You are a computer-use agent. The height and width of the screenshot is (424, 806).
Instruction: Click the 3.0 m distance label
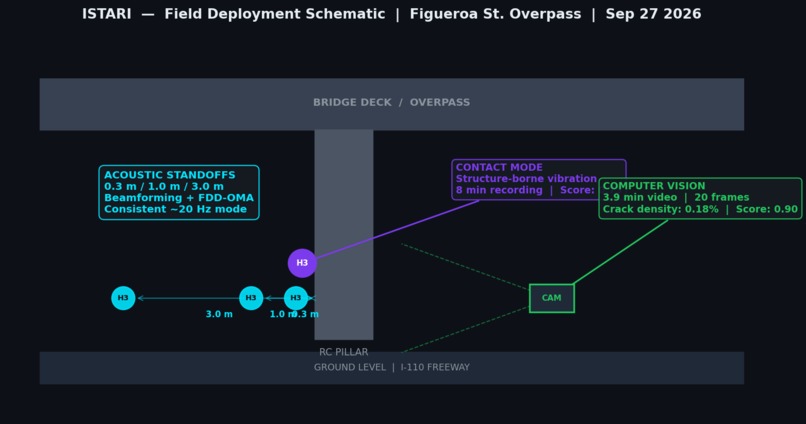pos(219,314)
